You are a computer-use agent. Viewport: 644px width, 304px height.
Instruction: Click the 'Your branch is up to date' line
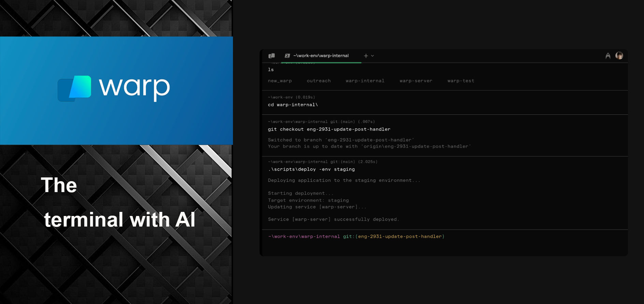click(369, 146)
